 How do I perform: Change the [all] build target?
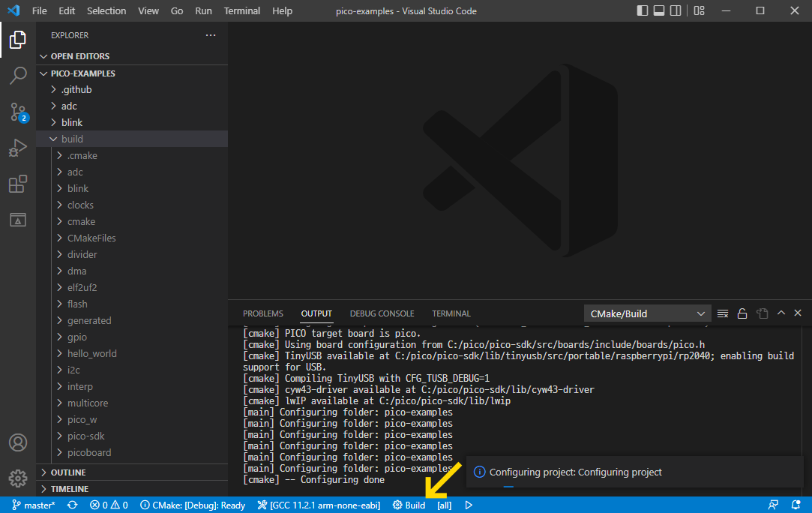pyautogui.click(x=445, y=505)
